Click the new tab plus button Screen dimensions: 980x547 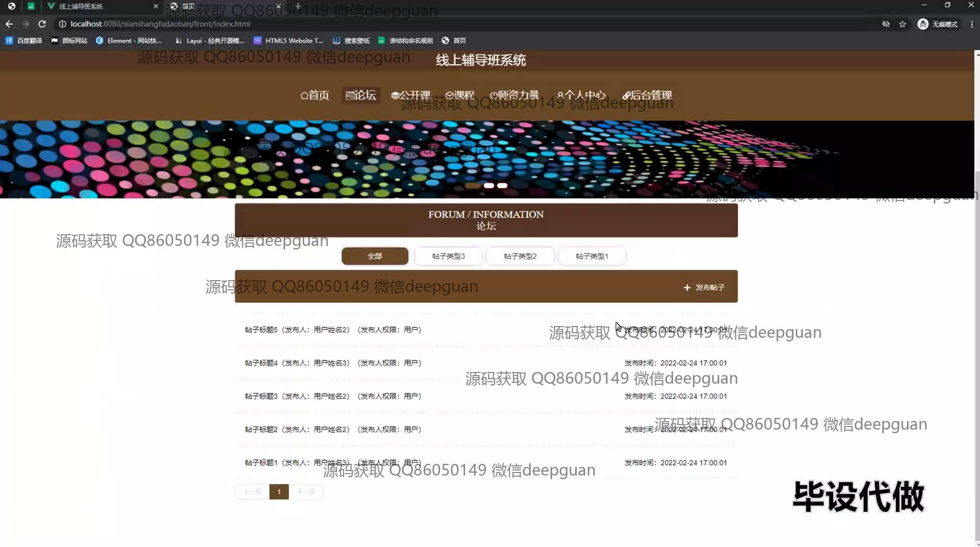click(298, 6)
